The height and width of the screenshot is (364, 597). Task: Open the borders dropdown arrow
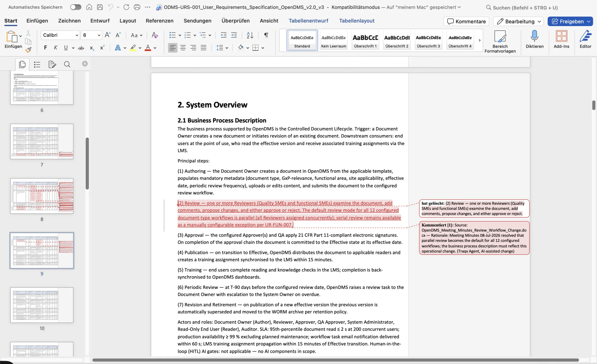(263, 48)
